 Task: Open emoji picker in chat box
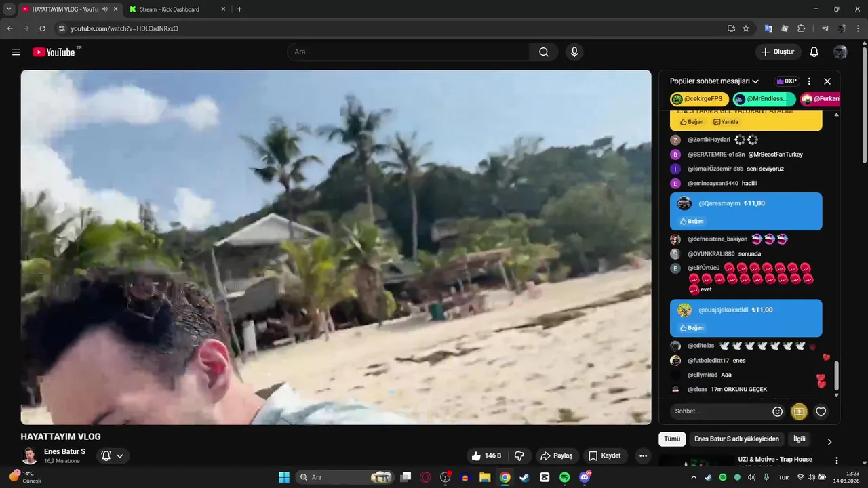click(778, 411)
